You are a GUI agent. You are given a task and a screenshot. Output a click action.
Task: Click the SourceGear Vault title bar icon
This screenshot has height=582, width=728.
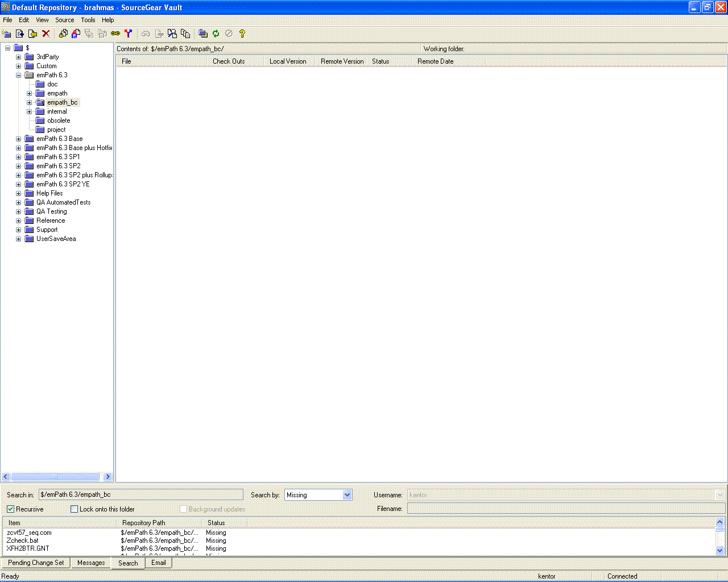(6, 7)
